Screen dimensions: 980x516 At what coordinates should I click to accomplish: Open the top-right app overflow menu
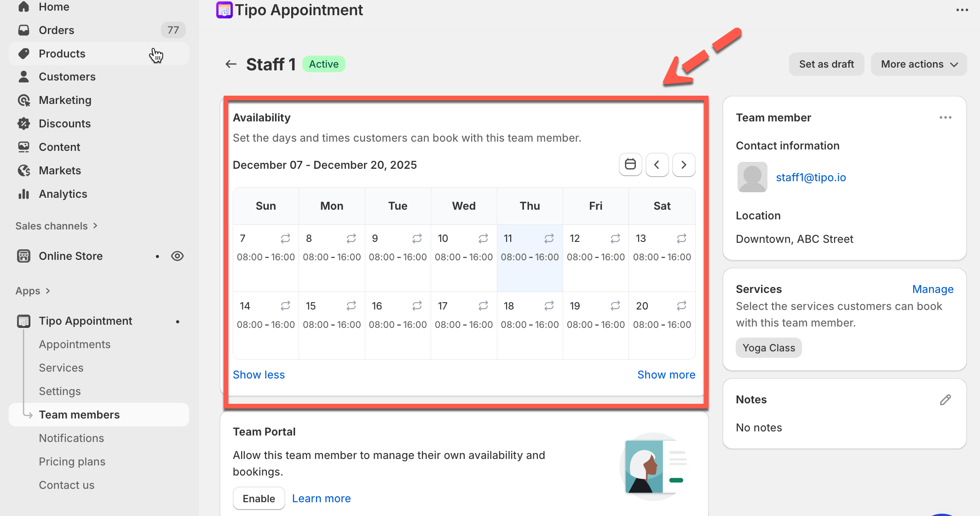962,10
